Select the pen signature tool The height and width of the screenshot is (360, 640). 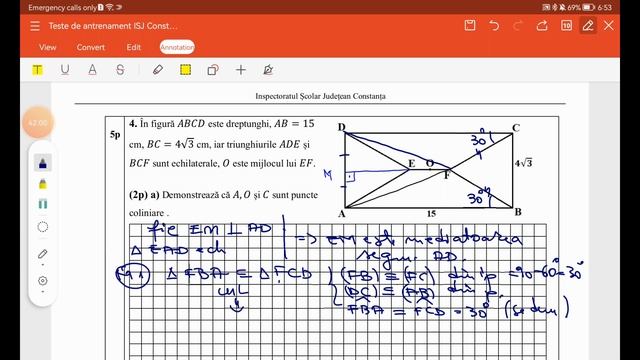[268, 70]
